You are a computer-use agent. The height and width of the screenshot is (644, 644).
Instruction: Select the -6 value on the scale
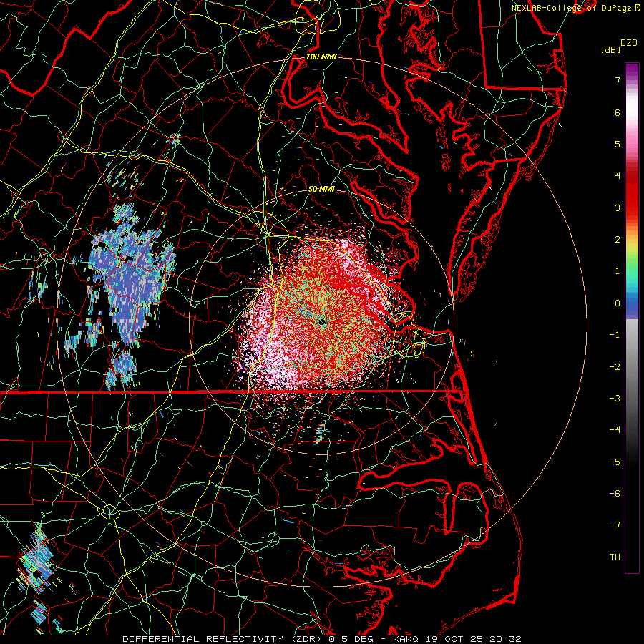click(x=615, y=494)
